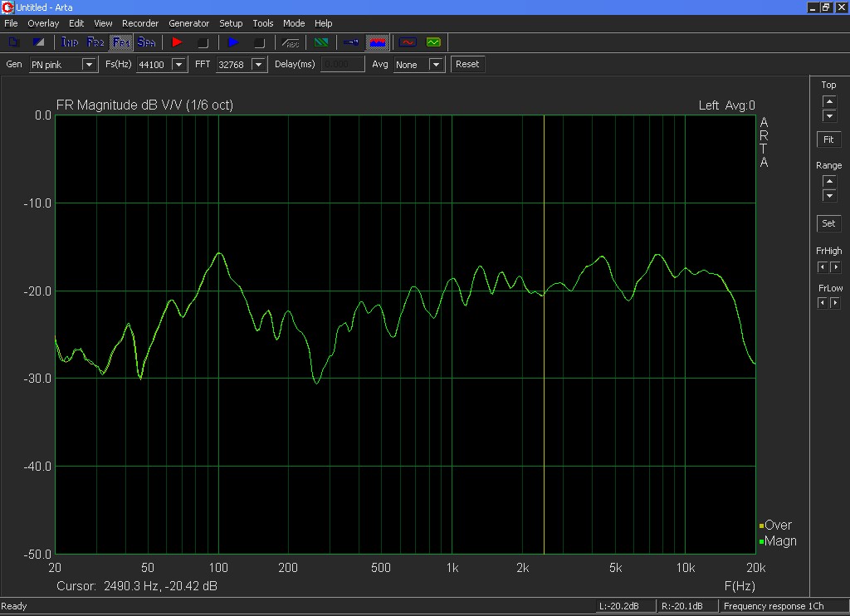Stop generator with square beside blue arrow
This screenshot has width=850, height=616.
259,42
